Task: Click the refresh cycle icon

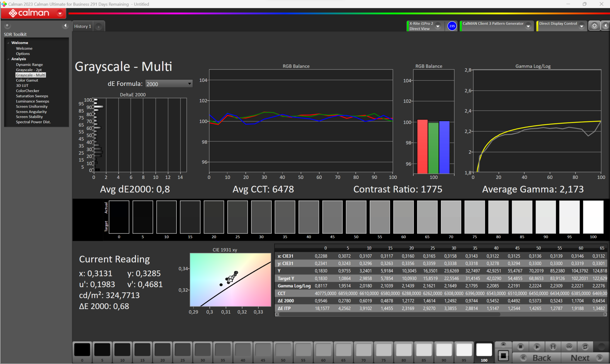Action: click(x=585, y=347)
